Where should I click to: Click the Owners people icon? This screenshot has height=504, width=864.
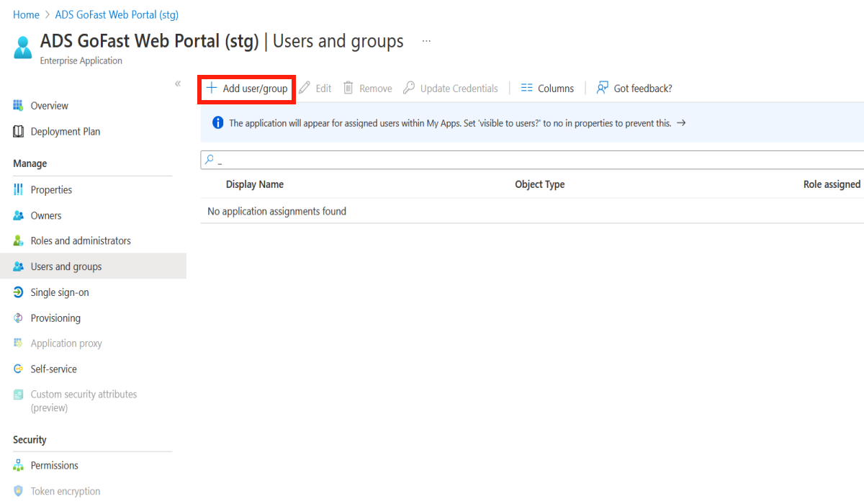(x=19, y=216)
